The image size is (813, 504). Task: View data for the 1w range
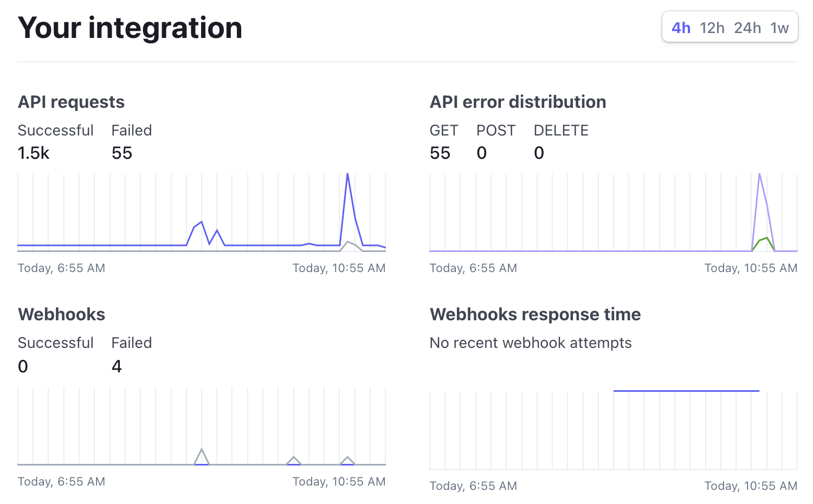pos(780,28)
